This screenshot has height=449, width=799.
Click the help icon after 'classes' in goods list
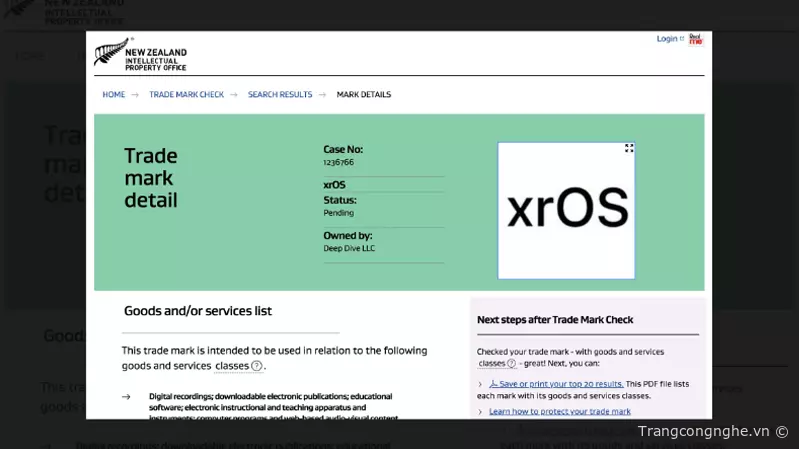coord(257,366)
